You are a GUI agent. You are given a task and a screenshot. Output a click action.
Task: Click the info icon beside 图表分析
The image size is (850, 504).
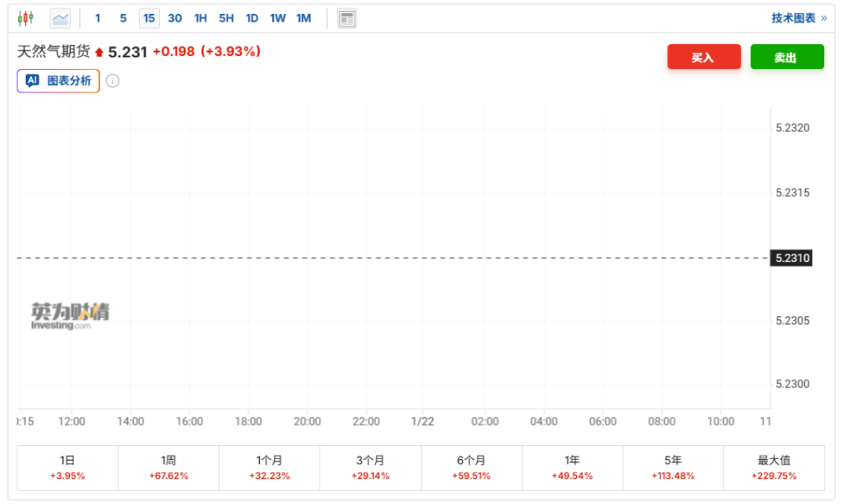tap(113, 81)
